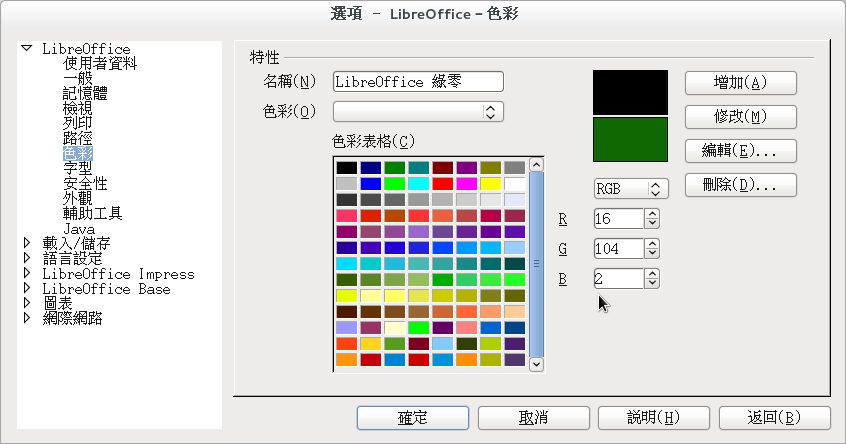Pick the pure red swatch in second row
Screen dimensions: 846x444
tap(442, 184)
